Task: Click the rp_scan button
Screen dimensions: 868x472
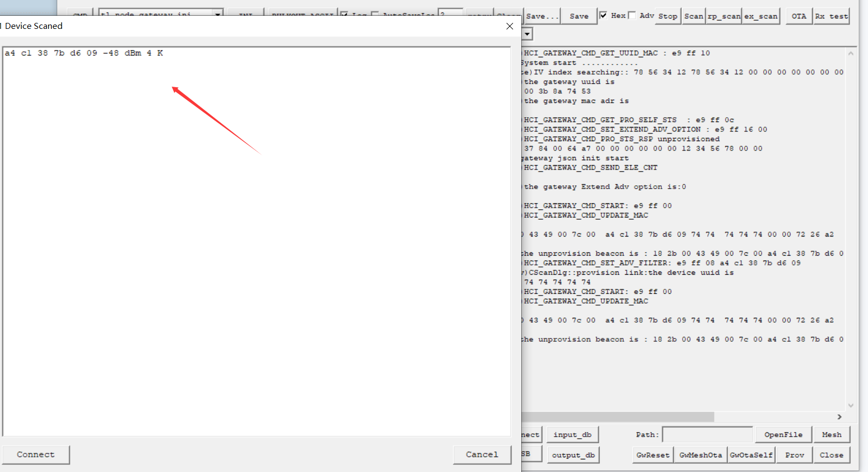Action: (724, 16)
